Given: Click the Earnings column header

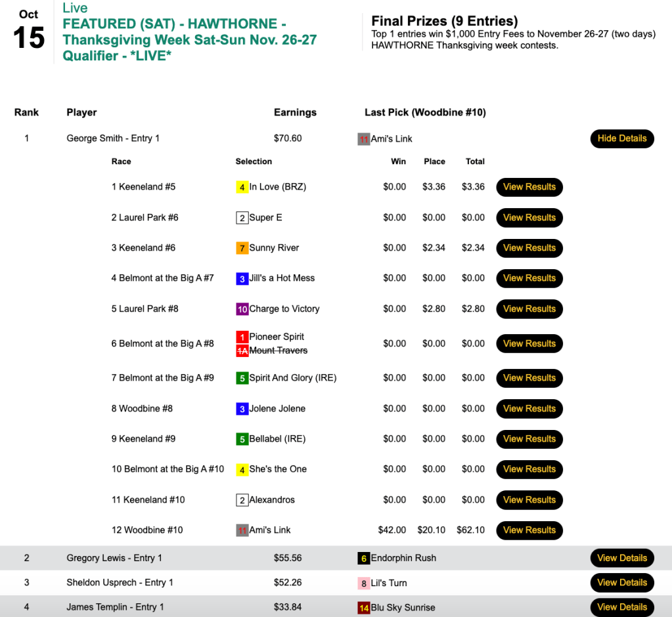Looking at the screenshot, I should pos(295,112).
